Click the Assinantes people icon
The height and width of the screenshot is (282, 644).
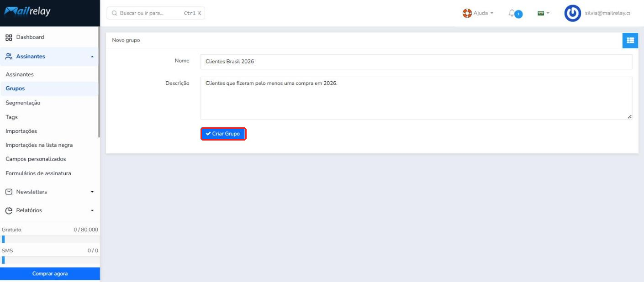[9, 57]
